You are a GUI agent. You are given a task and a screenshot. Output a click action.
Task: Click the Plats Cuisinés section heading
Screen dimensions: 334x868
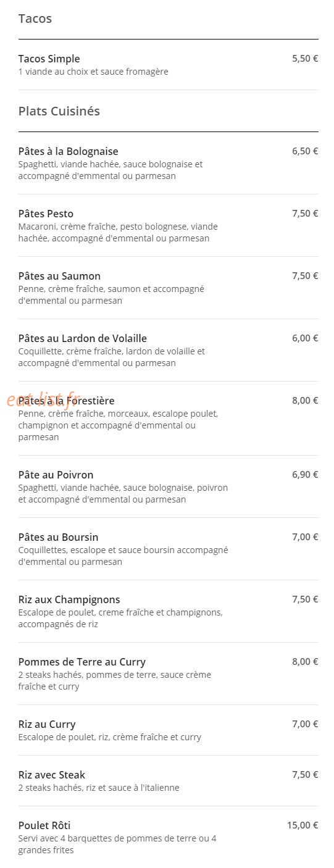[59, 111]
